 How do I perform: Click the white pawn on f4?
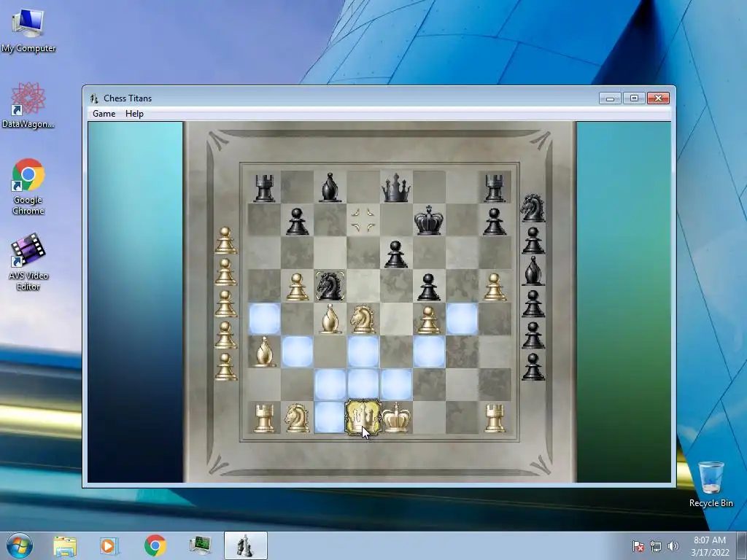pyautogui.click(x=429, y=319)
